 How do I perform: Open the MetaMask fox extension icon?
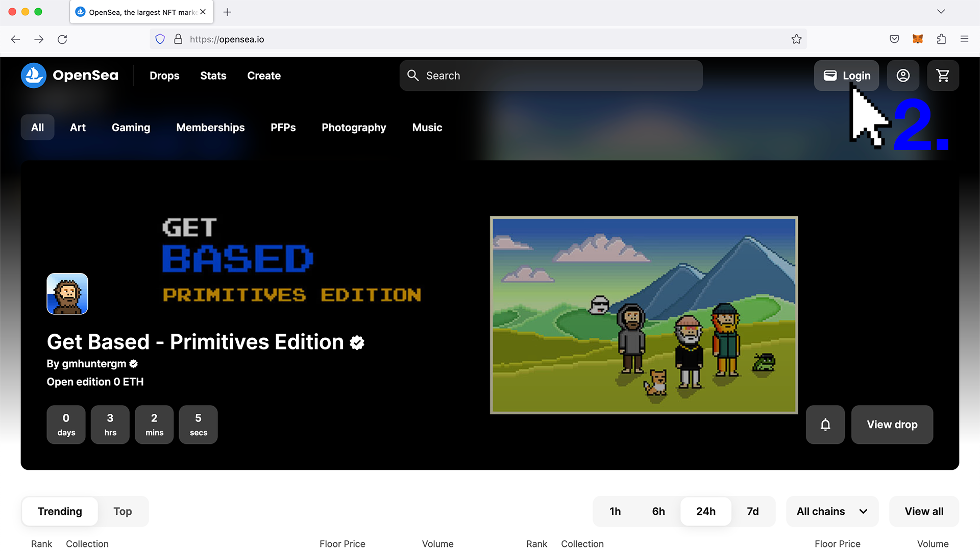pos(918,39)
